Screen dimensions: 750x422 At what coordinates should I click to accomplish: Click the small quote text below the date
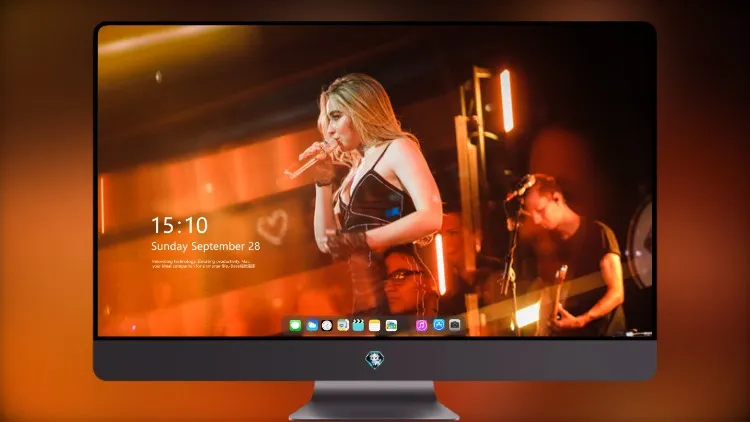click(204, 264)
